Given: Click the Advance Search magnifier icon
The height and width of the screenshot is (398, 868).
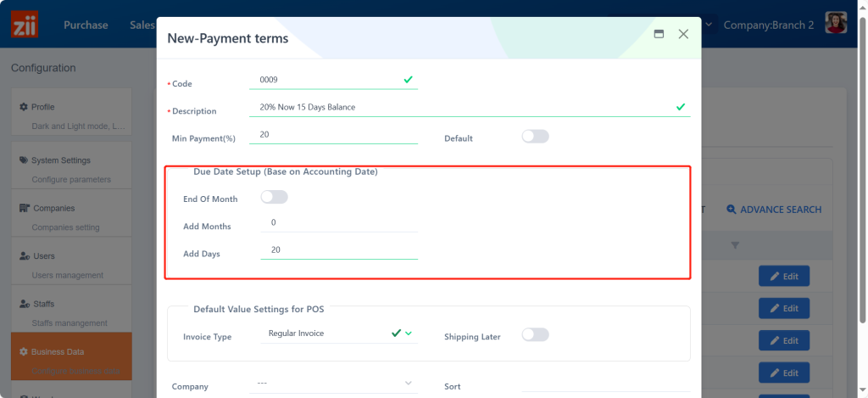Looking at the screenshot, I should (x=731, y=210).
